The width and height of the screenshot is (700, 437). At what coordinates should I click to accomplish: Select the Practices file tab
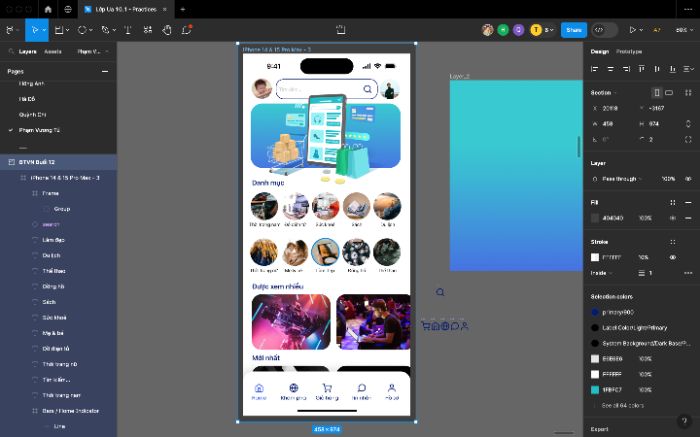click(125, 9)
